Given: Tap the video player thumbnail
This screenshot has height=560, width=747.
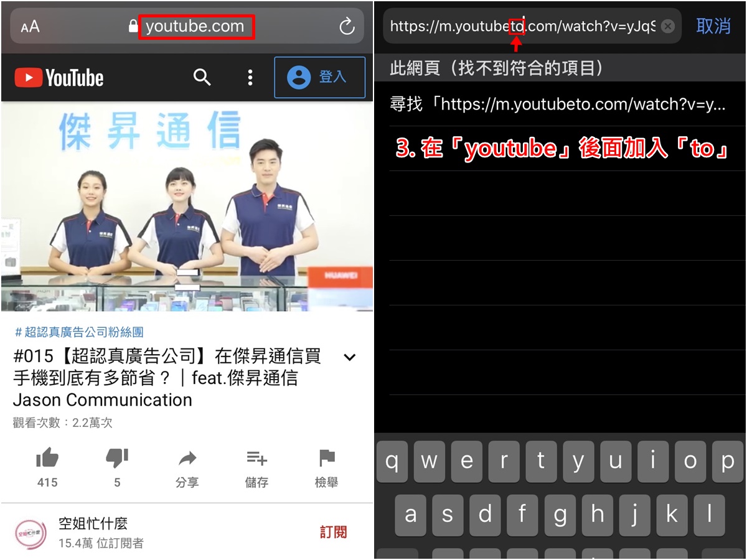Looking at the screenshot, I should [x=187, y=207].
